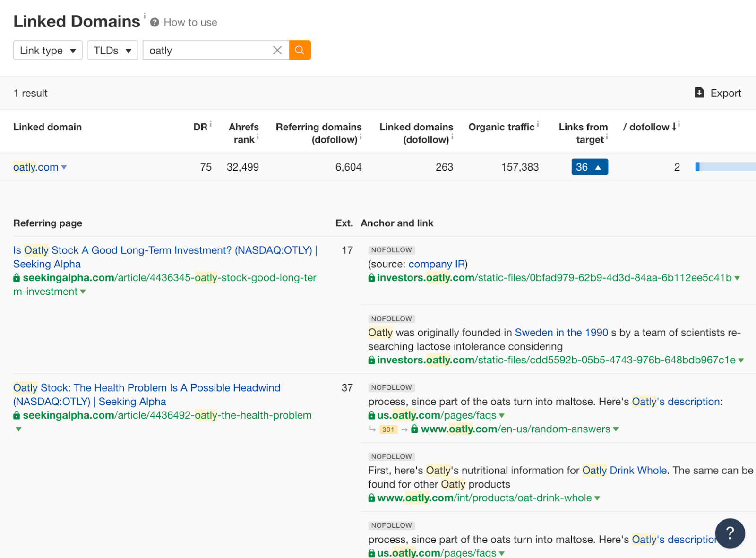Clear the oatly search using the X icon
The image size is (756, 558).
tap(277, 50)
